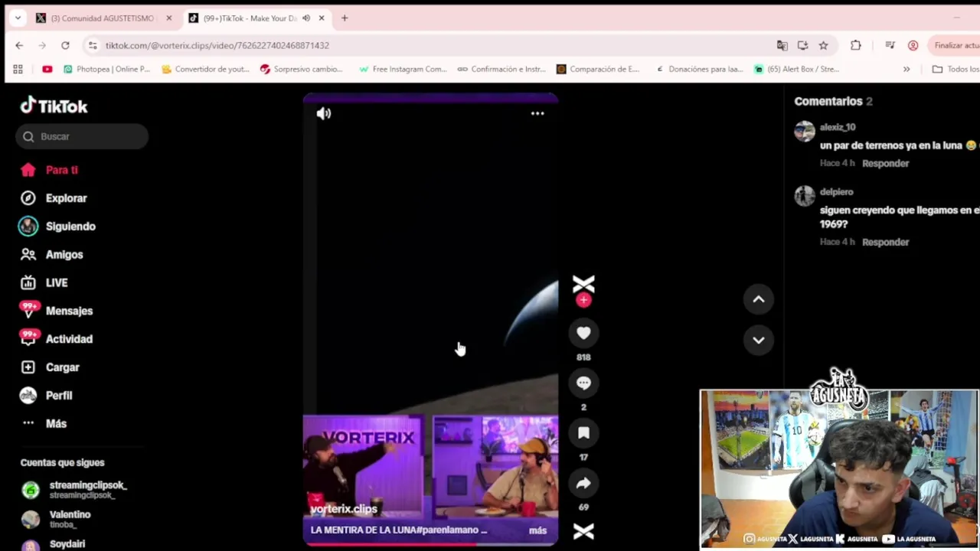Open the Photopea bookmark
The image size is (980, 551).
coord(106,69)
